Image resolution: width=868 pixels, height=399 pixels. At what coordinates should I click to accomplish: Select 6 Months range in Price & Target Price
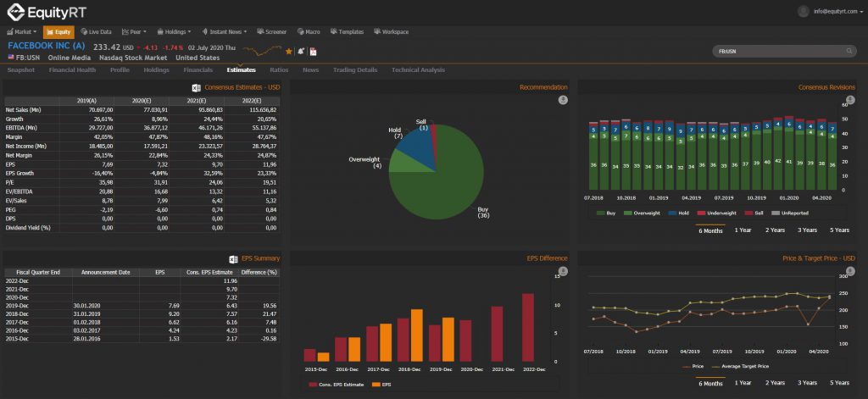tap(710, 384)
